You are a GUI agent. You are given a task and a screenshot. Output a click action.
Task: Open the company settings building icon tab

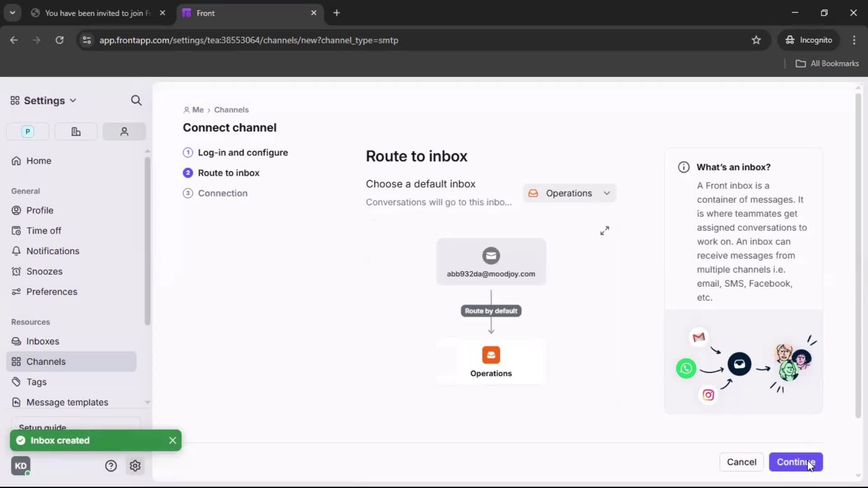click(76, 131)
